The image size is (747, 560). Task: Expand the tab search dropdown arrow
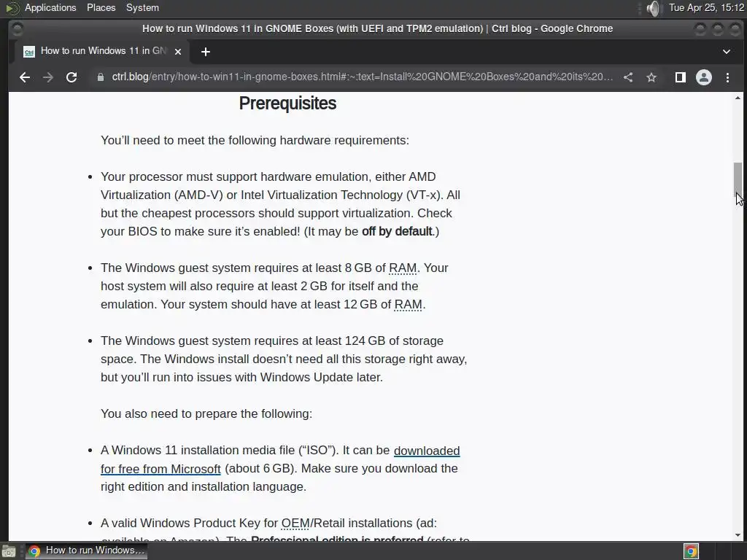tap(727, 52)
